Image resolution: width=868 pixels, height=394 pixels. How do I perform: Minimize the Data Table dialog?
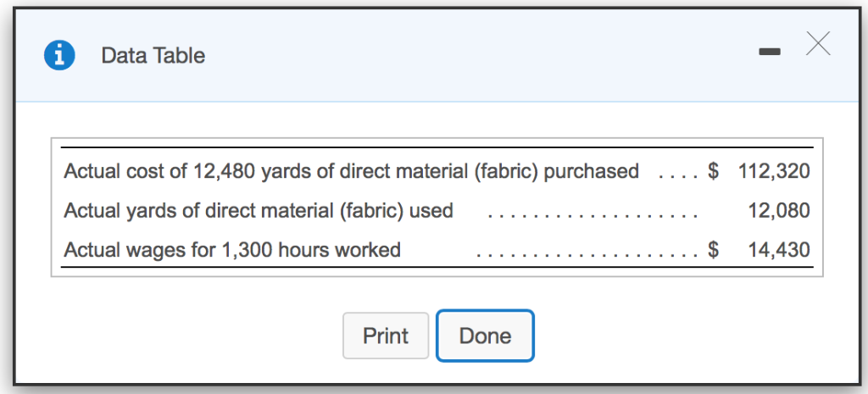pos(770,52)
